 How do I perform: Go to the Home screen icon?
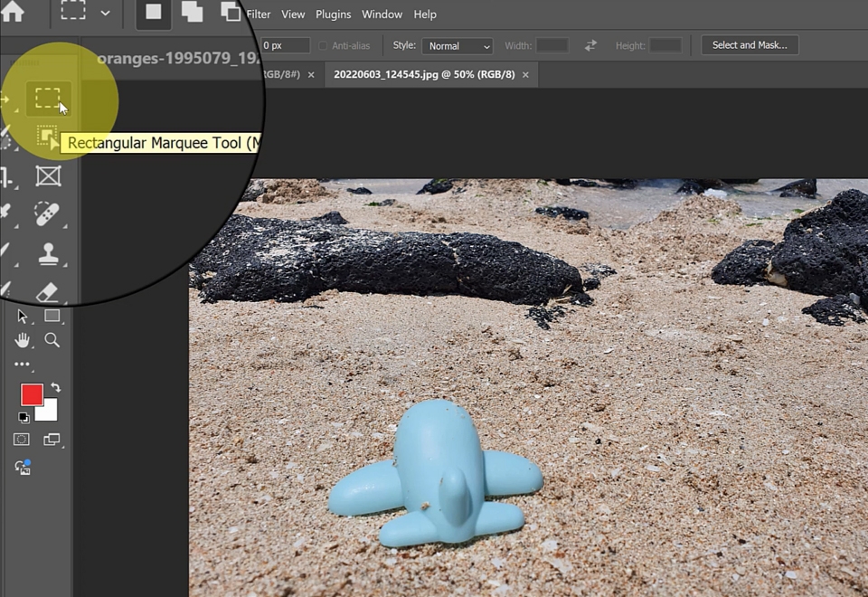coord(12,11)
